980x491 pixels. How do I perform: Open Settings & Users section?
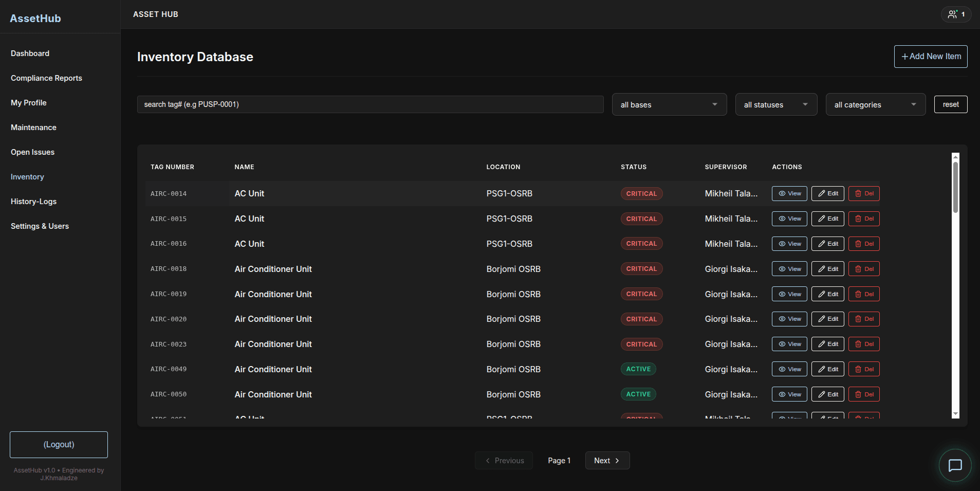tap(40, 226)
